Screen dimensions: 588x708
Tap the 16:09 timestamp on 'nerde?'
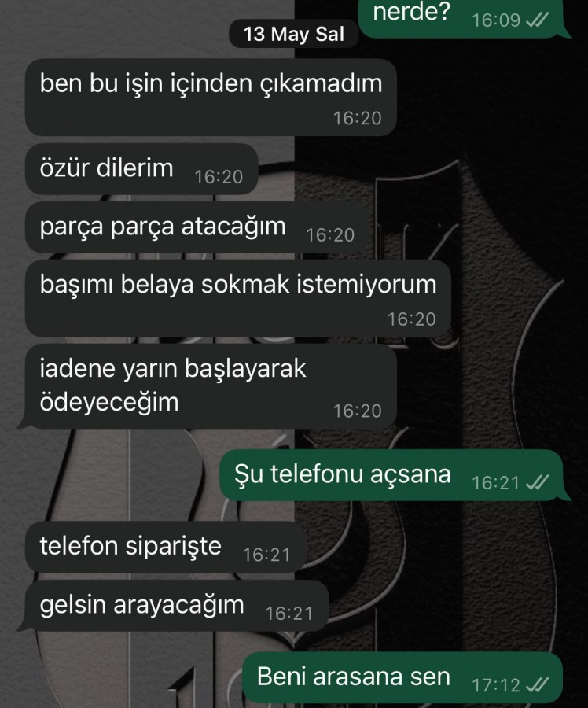tap(496, 20)
